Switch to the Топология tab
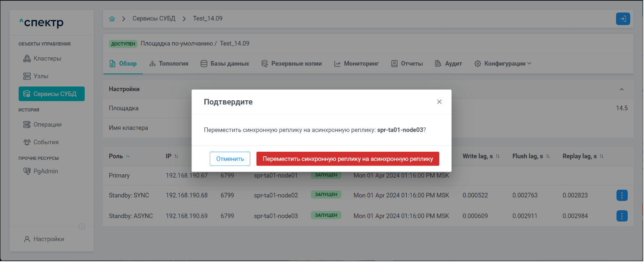 [x=169, y=64]
